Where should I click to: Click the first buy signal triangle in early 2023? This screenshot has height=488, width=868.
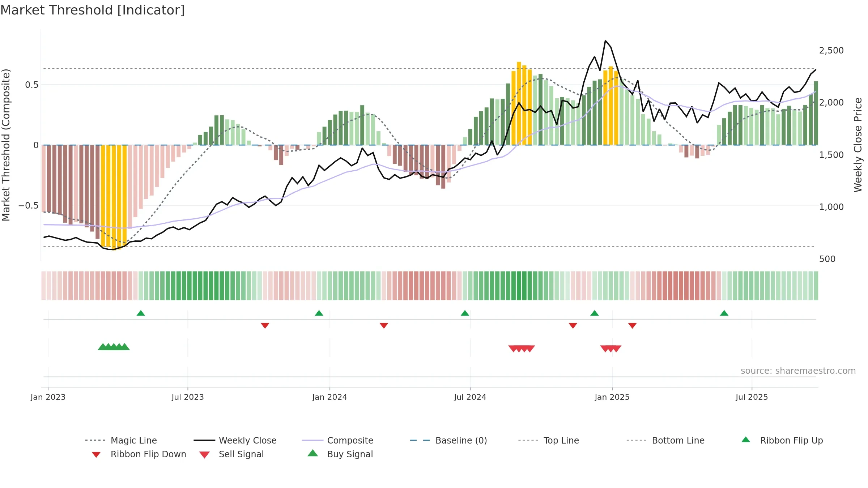tap(103, 347)
